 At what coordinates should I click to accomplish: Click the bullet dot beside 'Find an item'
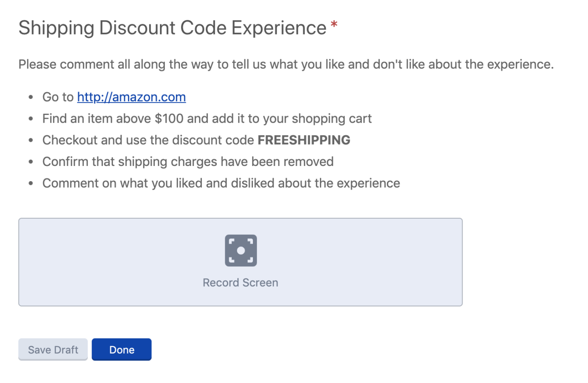click(x=31, y=119)
